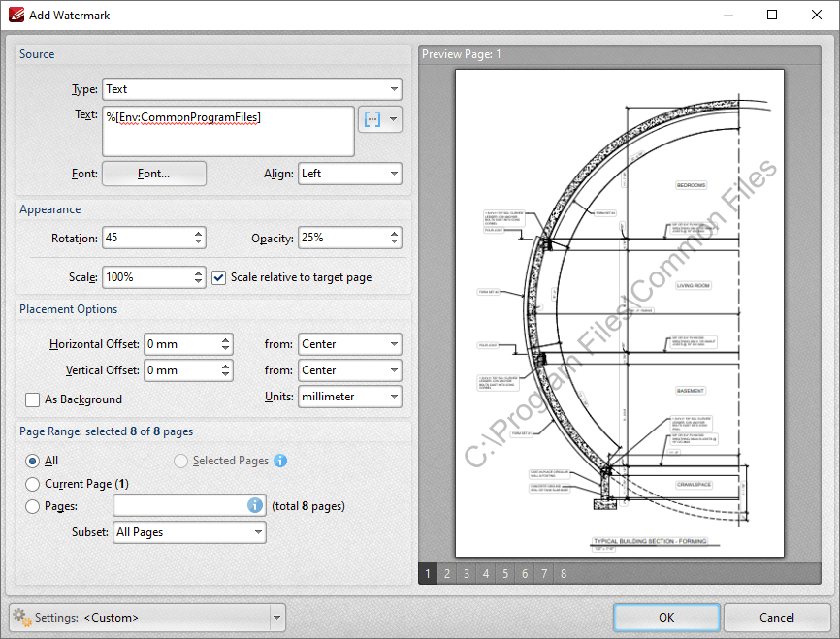Select the Pages radio button
This screenshot has height=639, width=840.
pyautogui.click(x=33, y=506)
